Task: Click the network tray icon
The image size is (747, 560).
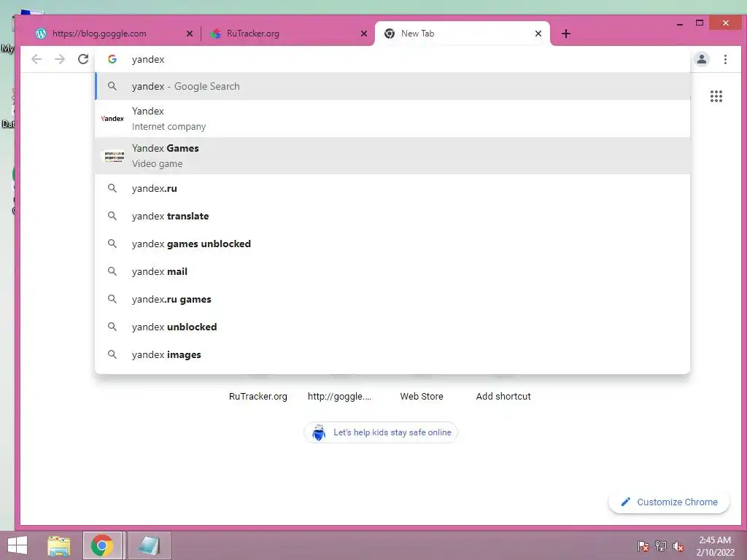Action: [x=661, y=546]
